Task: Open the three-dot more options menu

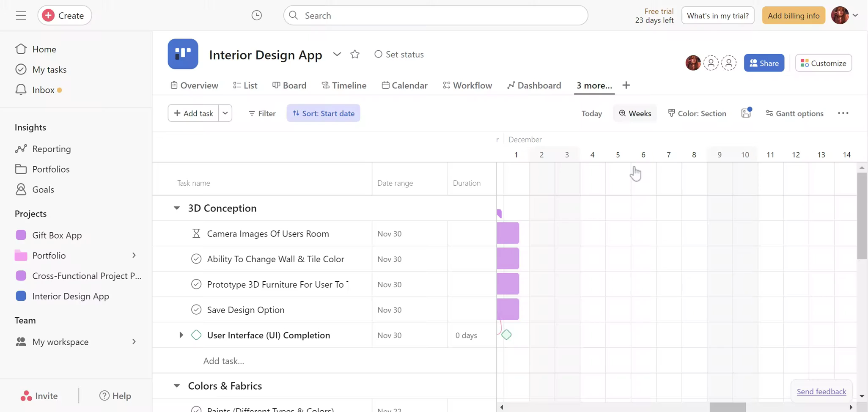Action: 843,113
